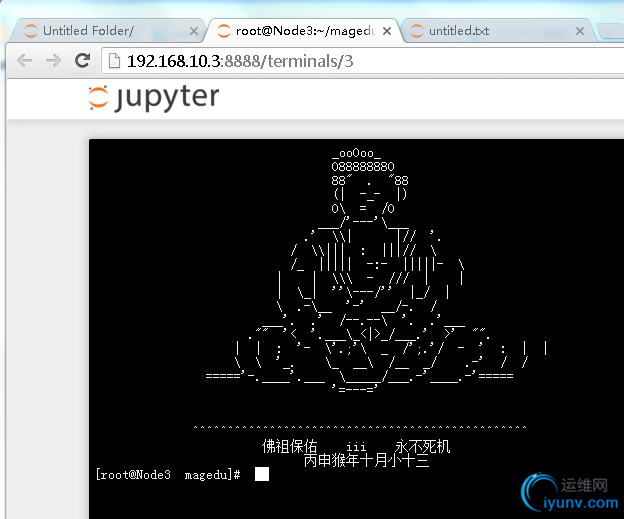Click the Jupyter favicon on the root@Node3 tab
Screen dimensions: 624x519
224,31
